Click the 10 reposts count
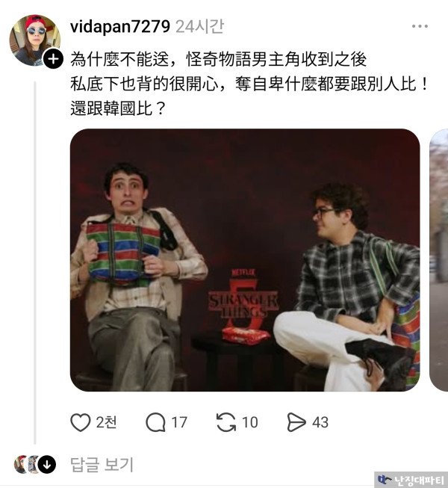This screenshot has width=448, height=488. (250, 423)
